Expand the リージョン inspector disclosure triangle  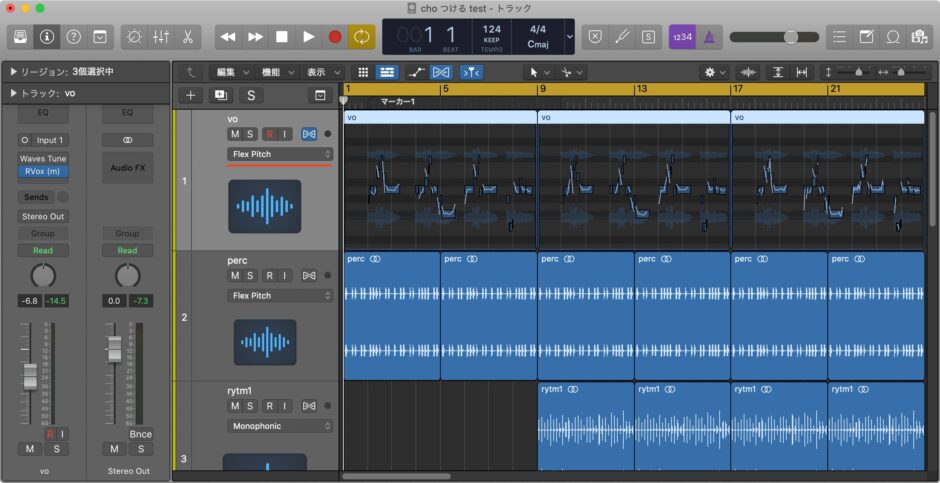pyautogui.click(x=13, y=72)
